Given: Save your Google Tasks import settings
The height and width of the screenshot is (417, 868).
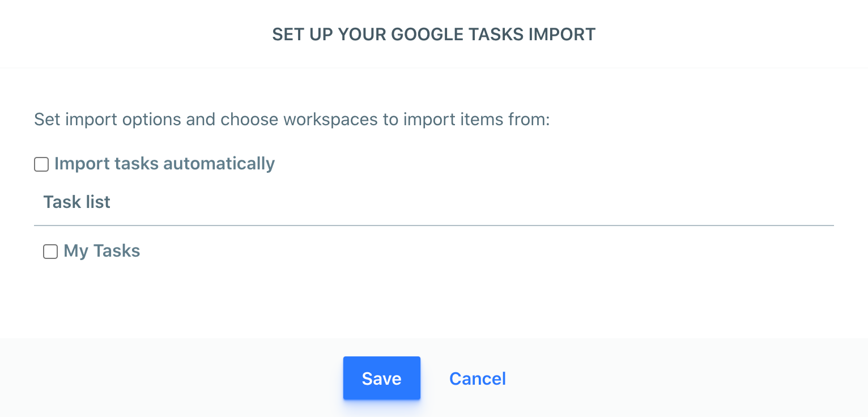Looking at the screenshot, I should click(381, 378).
